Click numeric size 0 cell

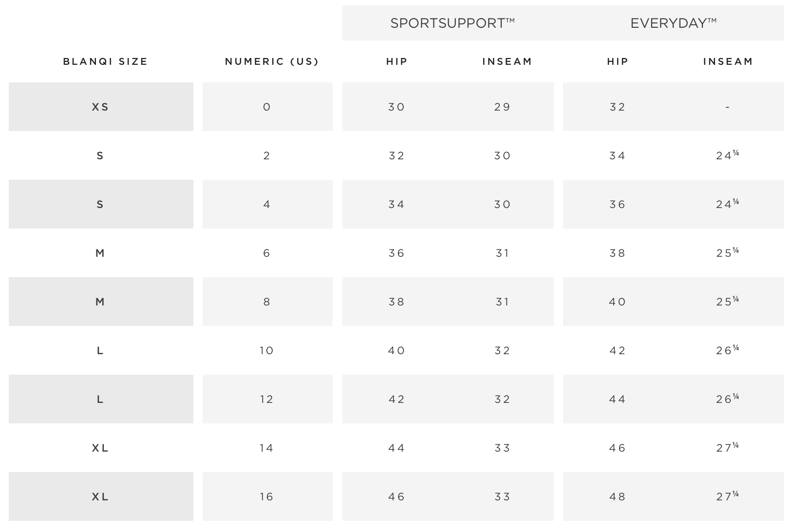pos(267,107)
